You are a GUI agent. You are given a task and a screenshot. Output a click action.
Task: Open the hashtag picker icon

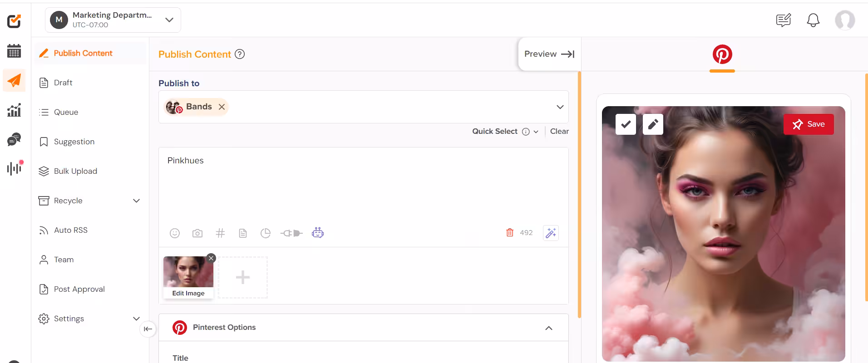coord(220,233)
